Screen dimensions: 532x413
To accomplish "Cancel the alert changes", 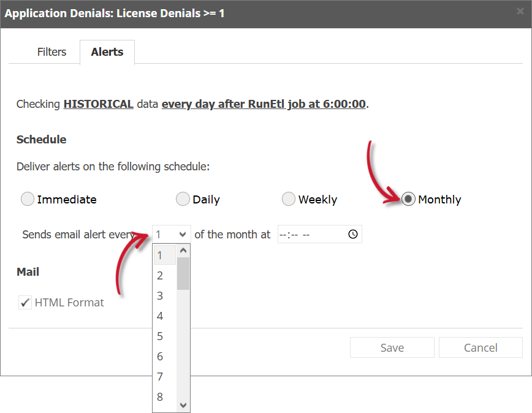I will pyautogui.click(x=481, y=347).
